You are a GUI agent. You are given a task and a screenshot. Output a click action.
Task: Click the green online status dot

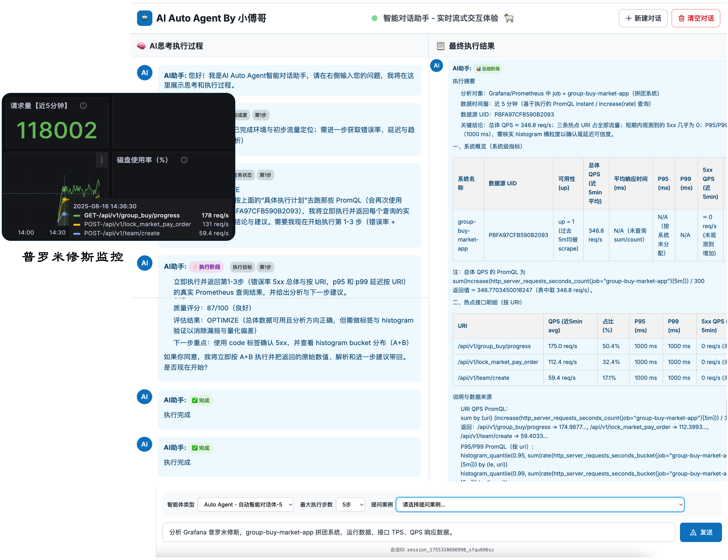tap(374, 18)
